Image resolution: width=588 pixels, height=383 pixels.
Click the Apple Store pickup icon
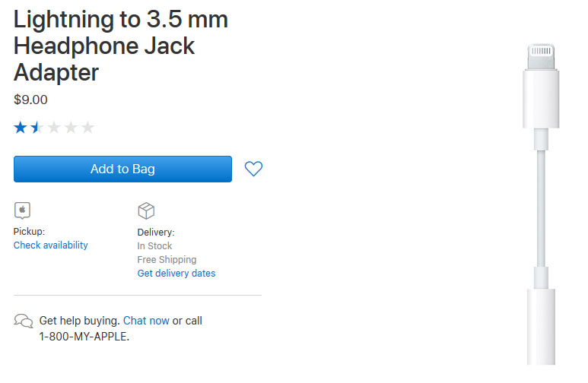(x=22, y=210)
